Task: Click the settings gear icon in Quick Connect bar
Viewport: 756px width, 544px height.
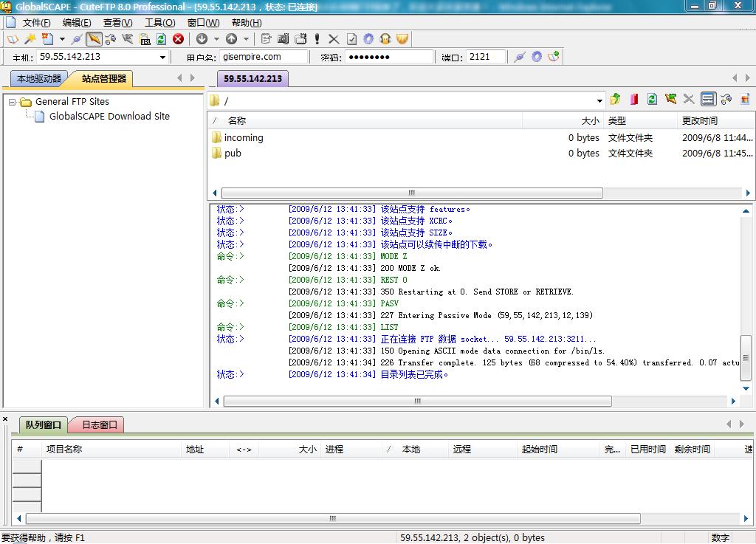Action: (537, 57)
